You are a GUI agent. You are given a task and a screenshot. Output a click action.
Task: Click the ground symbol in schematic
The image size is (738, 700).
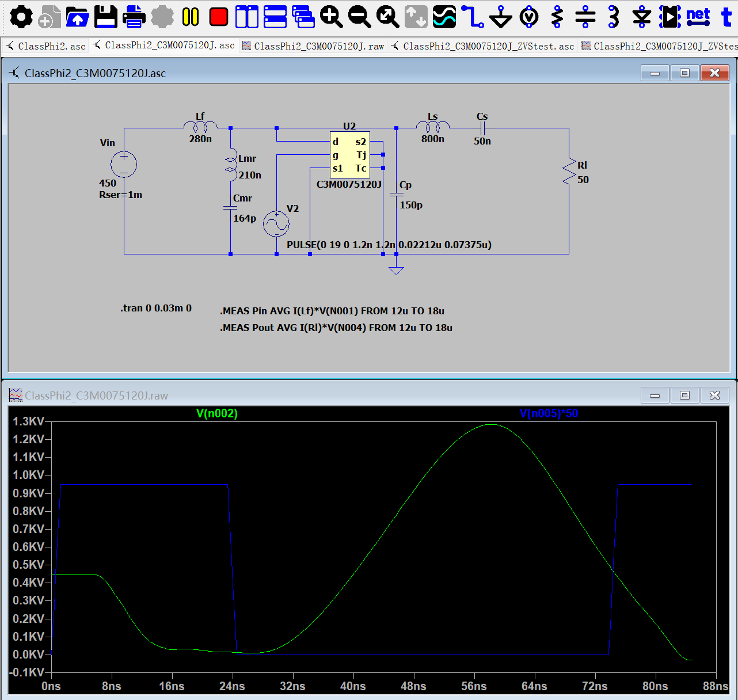coord(396,270)
